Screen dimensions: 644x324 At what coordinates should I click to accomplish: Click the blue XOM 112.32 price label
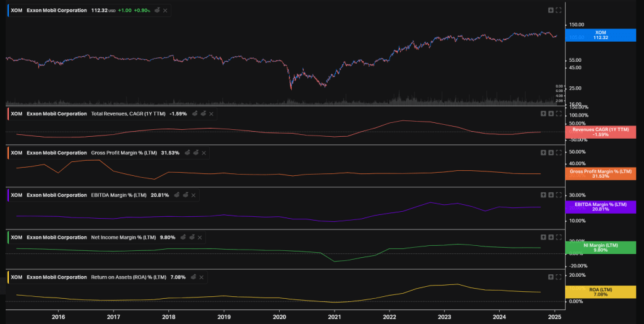pyautogui.click(x=601, y=35)
